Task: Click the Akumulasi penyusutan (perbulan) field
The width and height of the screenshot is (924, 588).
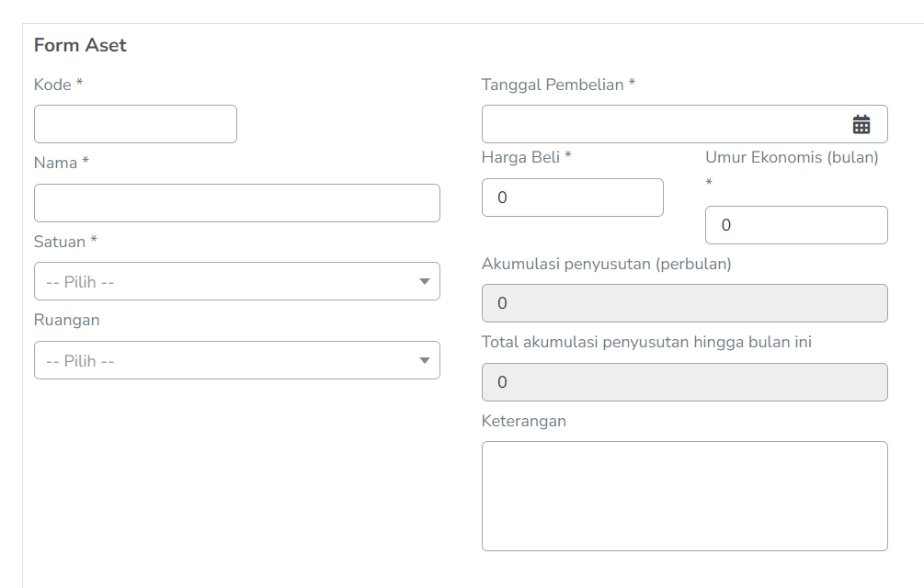Action: [x=684, y=303]
